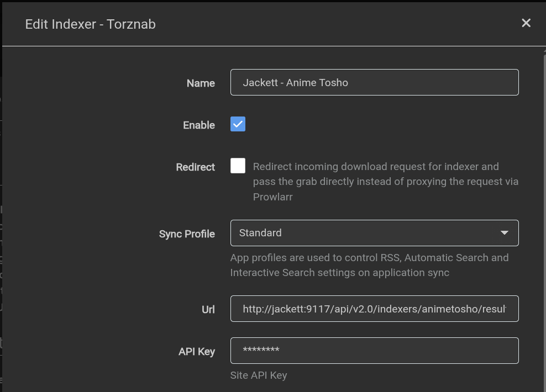This screenshot has width=546, height=392.
Task: Click the "Edit Indexer - Torznab" title
Action: (x=91, y=24)
